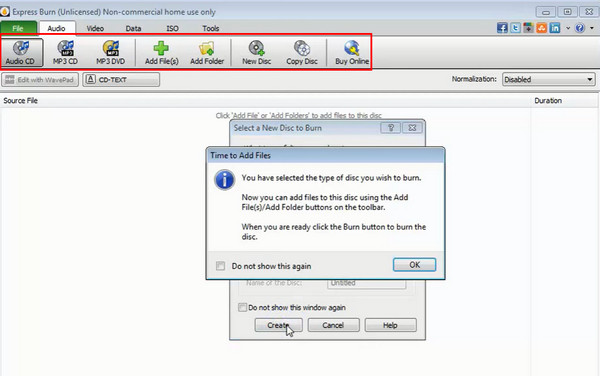Pick the MP3 DVD toolbar icon
The image size is (600, 376).
coord(111,52)
